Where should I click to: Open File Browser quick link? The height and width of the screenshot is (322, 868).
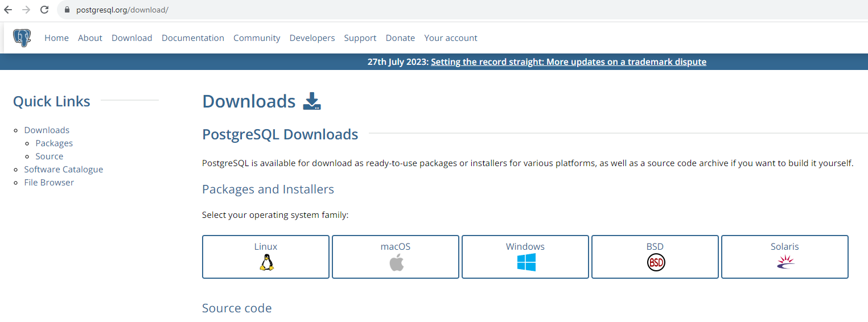[49, 183]
